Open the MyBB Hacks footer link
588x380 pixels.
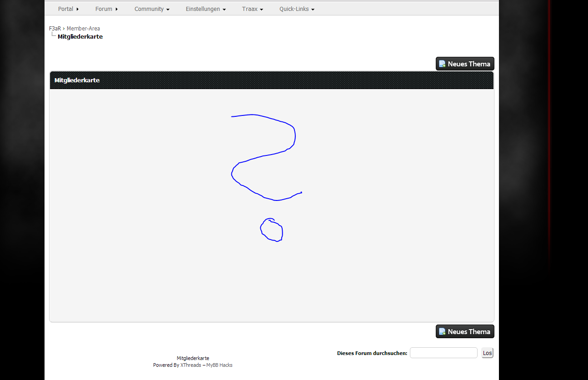pyautogui.click(x=219, y=365)
